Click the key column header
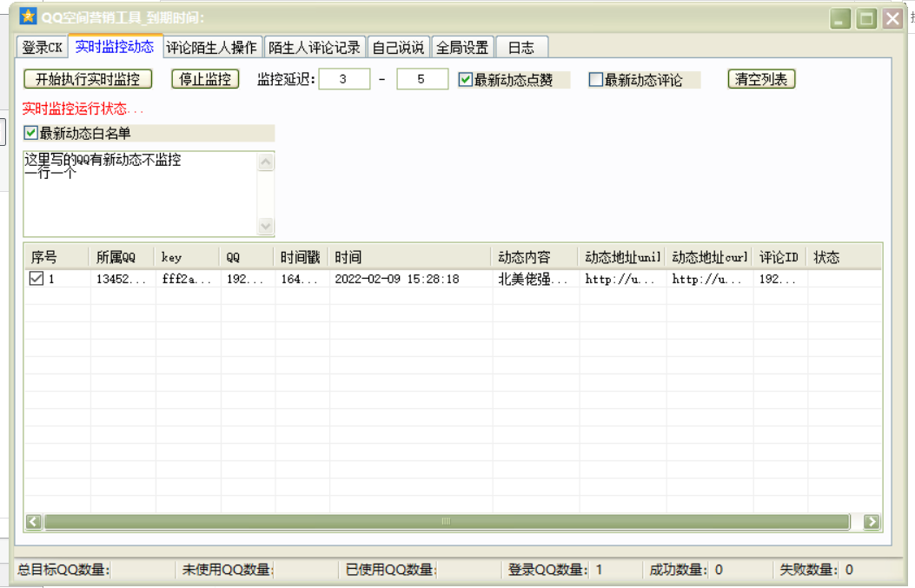The height and width of the screenshot is (588, 915). pyautogui.click(x=188, y=257)
